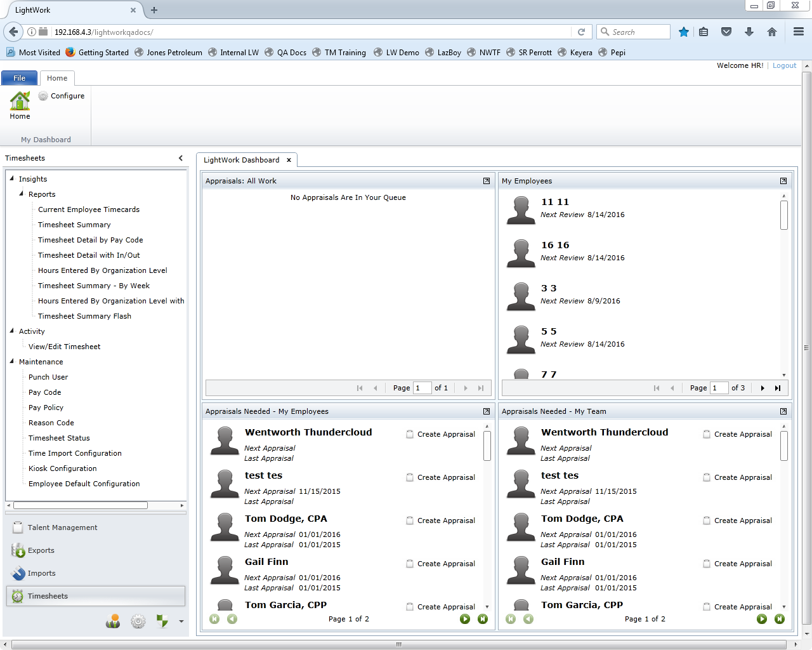This screenshot has height=650, width=812.
Task: Check Create Appraisal for Wentworth Thundercloud in My Employees
Action: coord(410,434)
